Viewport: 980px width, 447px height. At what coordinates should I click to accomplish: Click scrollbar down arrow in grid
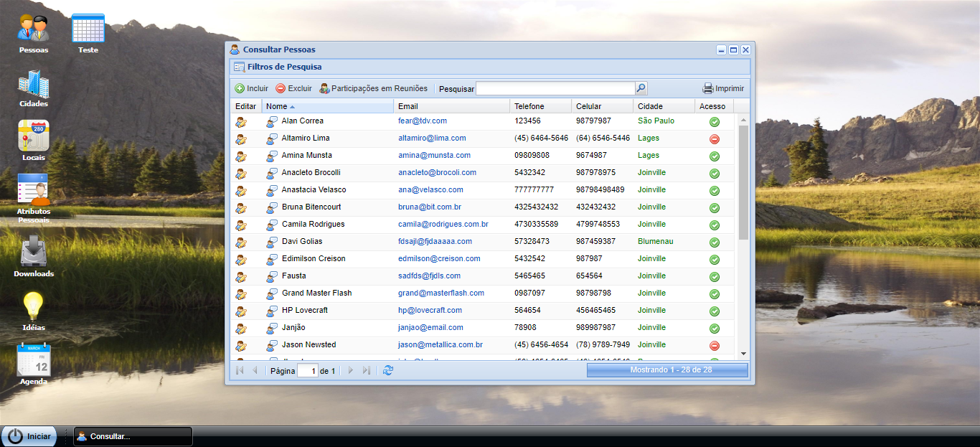coord(743,354)
